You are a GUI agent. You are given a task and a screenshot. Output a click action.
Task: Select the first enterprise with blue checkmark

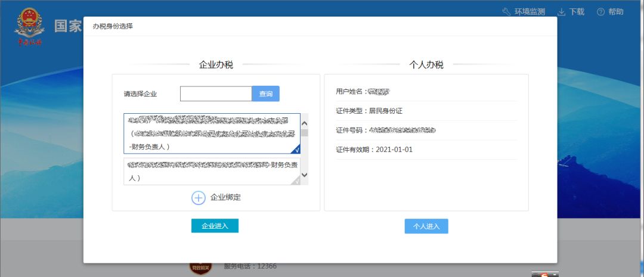coord(212,133)
